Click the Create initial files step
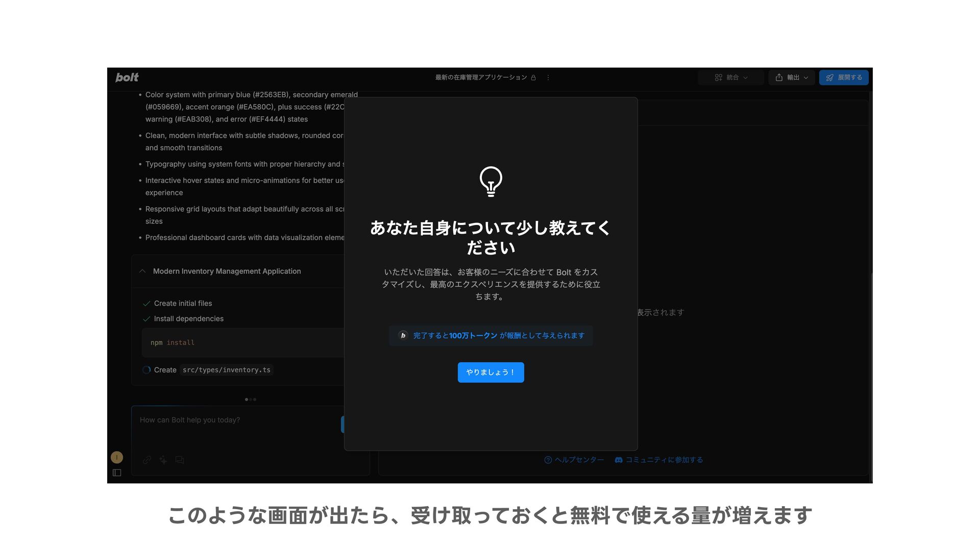 click(x=183, y=304)
